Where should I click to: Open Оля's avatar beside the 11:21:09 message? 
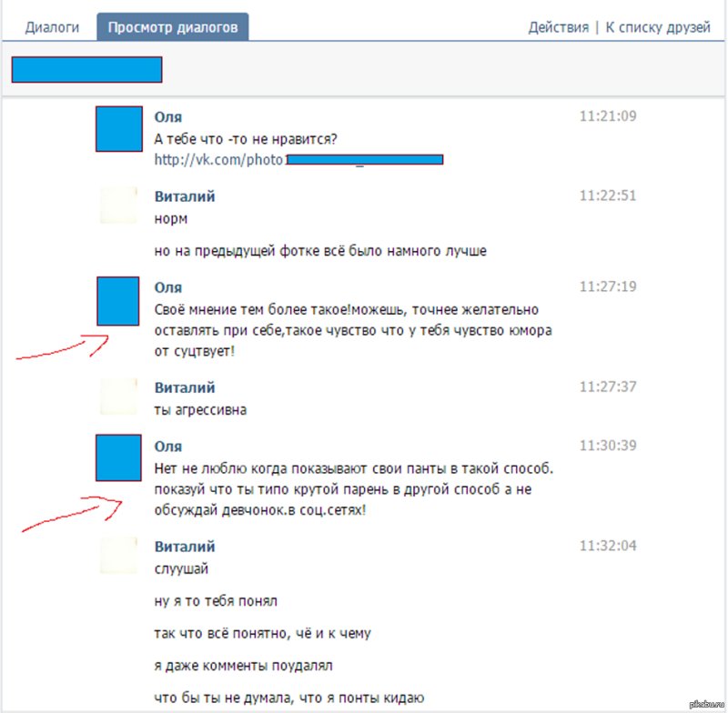point(118,129)
